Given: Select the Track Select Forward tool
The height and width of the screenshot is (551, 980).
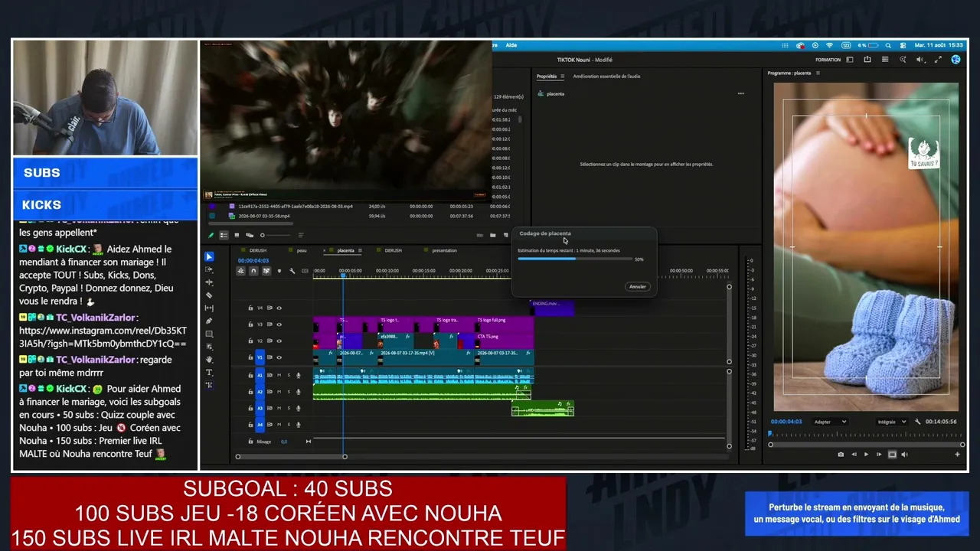Looking at the screenshot, I should (210, 269).
